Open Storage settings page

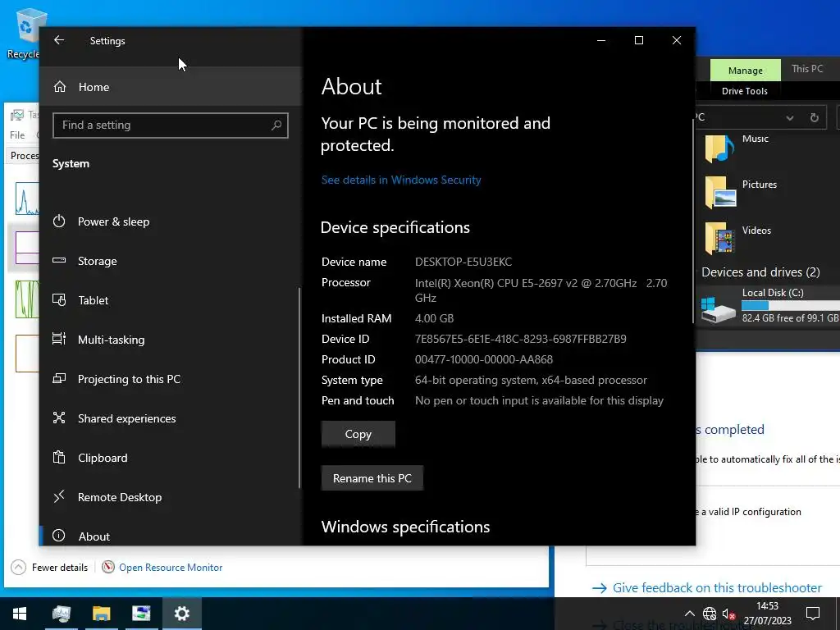point(171,261)
